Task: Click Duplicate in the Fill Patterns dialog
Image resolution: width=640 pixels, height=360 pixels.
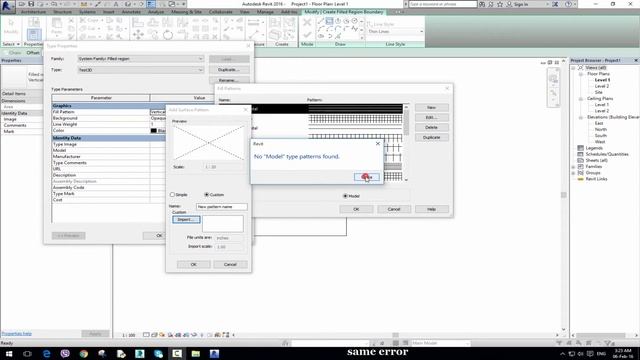Action: [431, 138]
